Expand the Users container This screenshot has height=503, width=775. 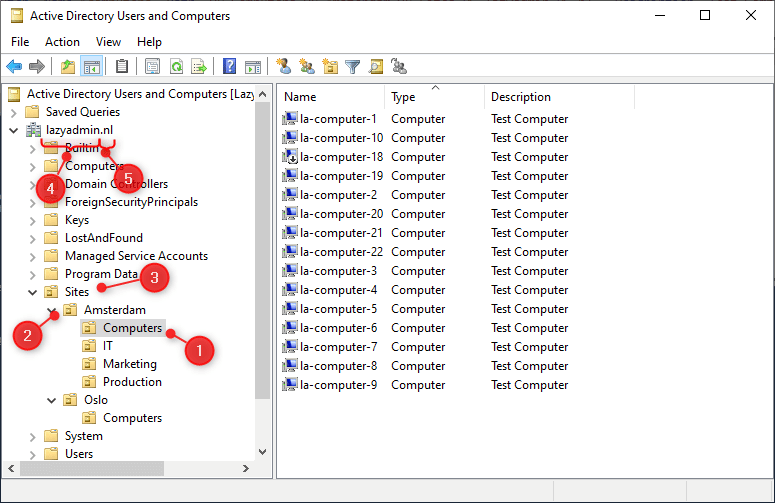tap(33, 455)
